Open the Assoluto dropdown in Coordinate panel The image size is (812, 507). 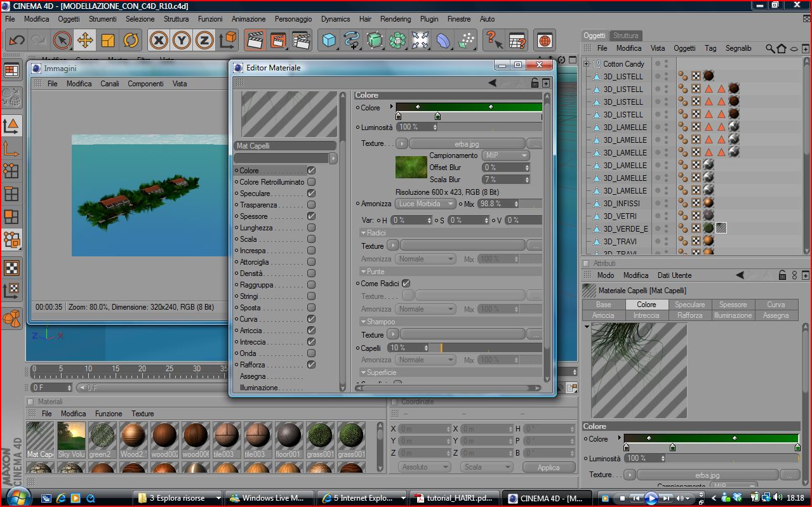coord(425,467)
